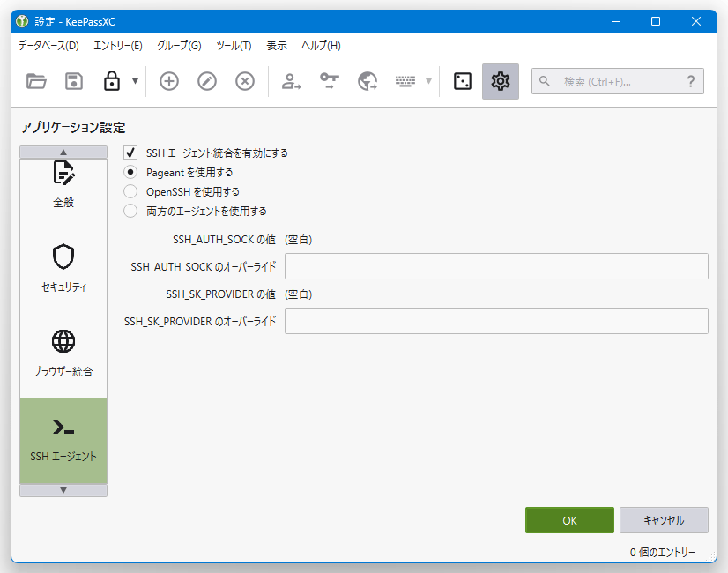The width and height of the screenshot is (728, 573).
Task: Toggle SSH エージェント統合を有効にする checkbox
Action: click(130, 153)
